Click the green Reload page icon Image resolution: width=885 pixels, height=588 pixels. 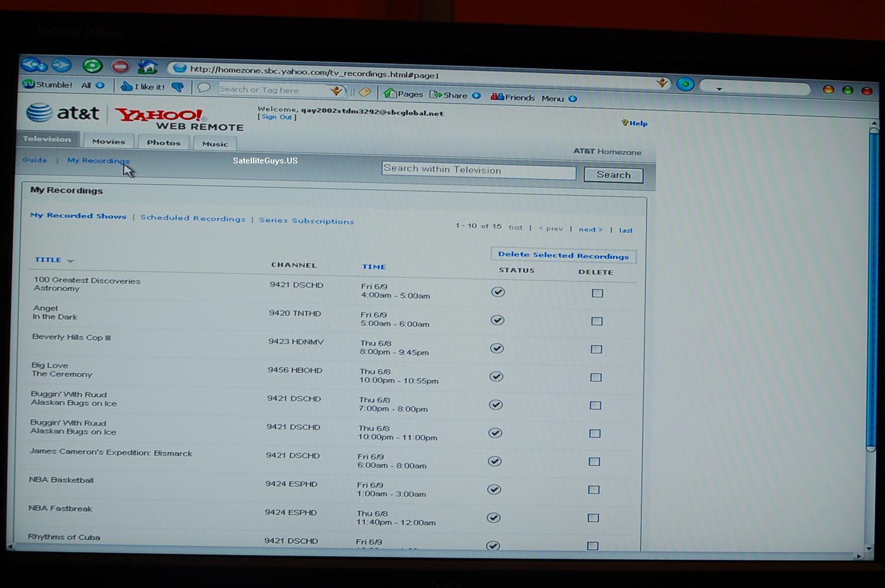pyautogui.click(x=92, y=66)
